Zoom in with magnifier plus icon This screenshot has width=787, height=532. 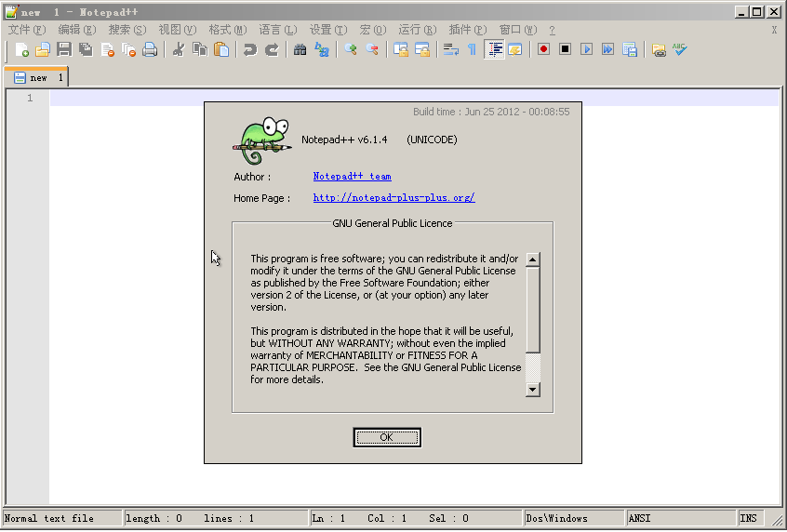(351, 49)
